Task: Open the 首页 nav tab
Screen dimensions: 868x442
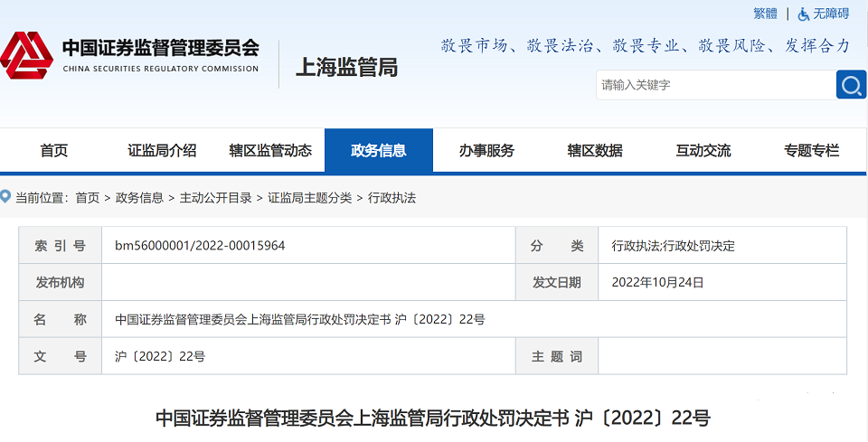Action: [x=53, y=150]
